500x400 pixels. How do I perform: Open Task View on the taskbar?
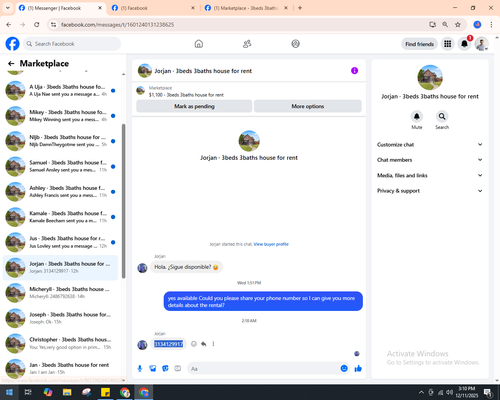pos(28,392)
